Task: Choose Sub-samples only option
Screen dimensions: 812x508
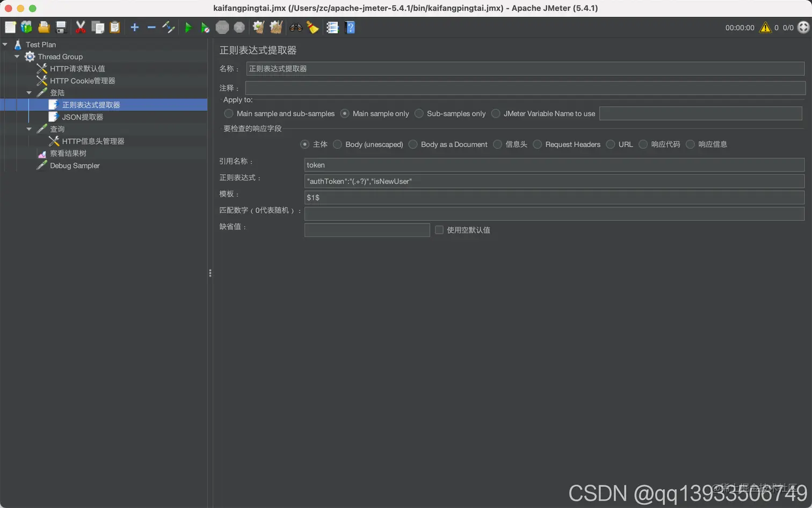Action: [x=419, y=113]
